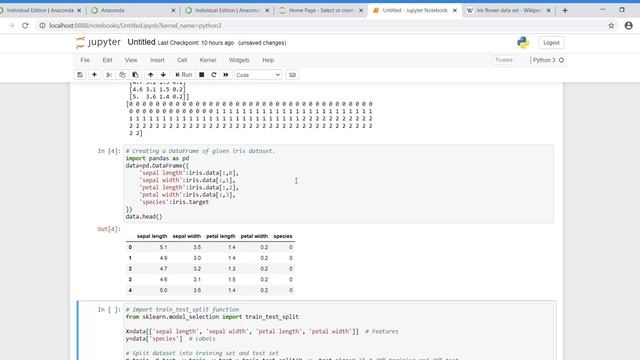
Task: View site information icon in address bar
Action: (x=42, y=25)
